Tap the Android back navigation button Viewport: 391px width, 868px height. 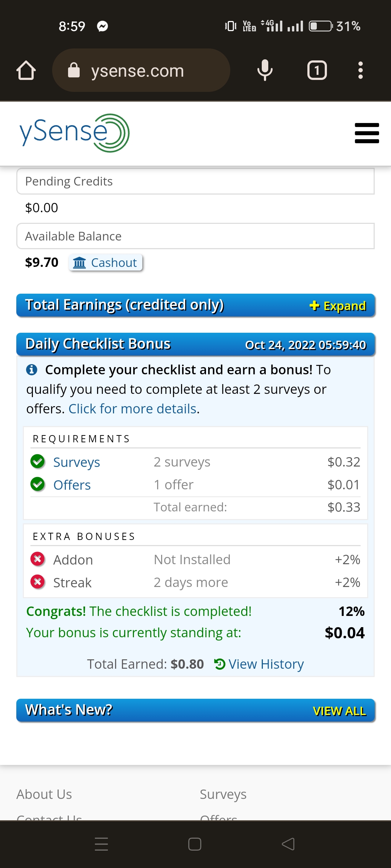(288, 844)
